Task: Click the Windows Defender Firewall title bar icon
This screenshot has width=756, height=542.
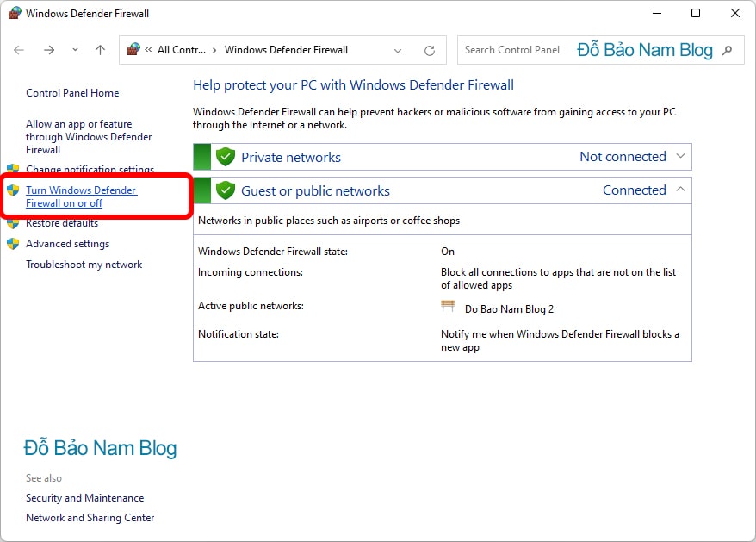Action: (x=15, y=13)
